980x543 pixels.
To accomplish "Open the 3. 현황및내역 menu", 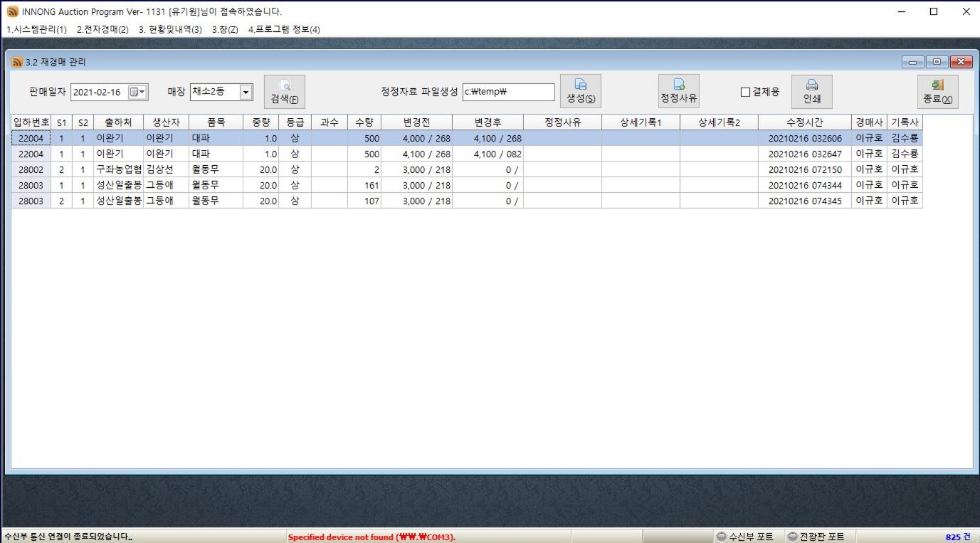I will tap(170, 29).
